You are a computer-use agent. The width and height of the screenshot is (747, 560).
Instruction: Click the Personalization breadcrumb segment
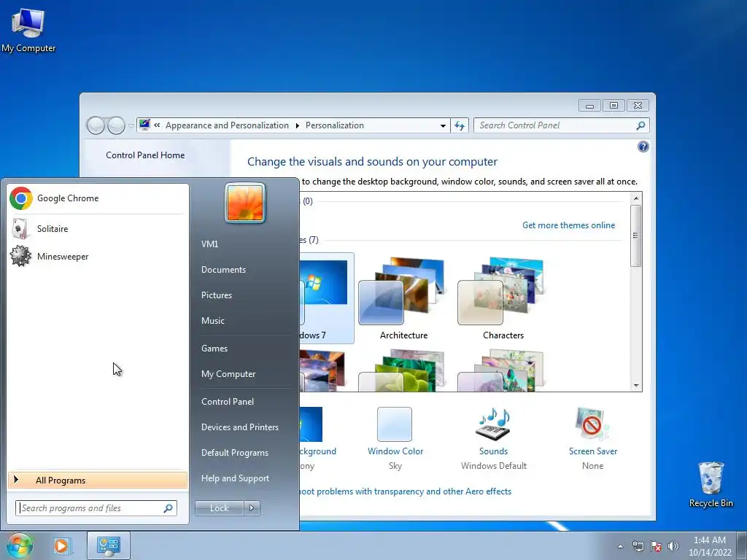[x=334, y=125]
